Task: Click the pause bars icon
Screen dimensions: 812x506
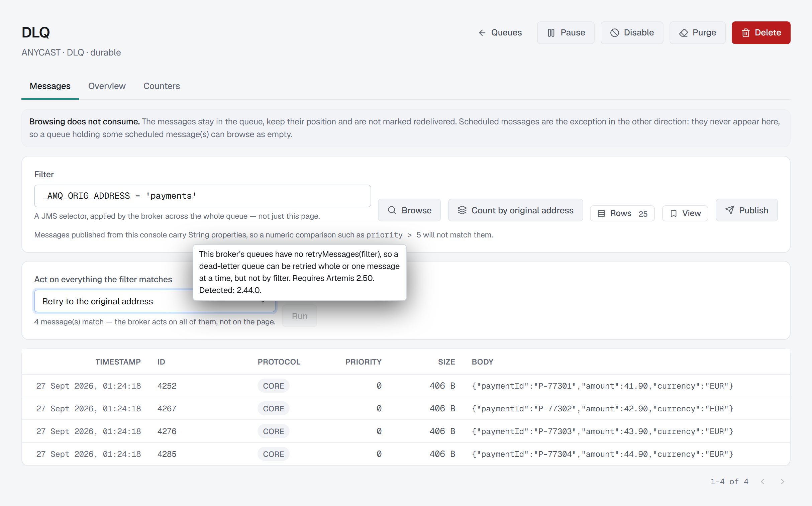Action: point(551,32)
